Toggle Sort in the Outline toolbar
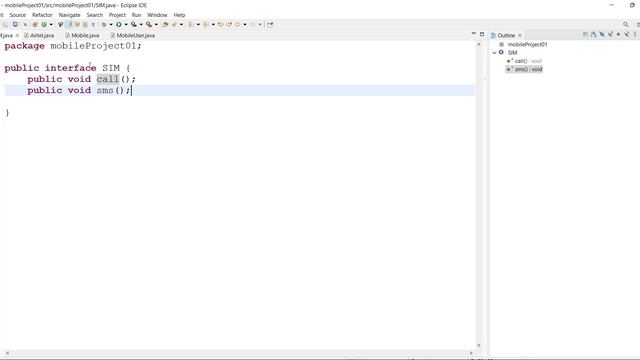 click(593, 35)
